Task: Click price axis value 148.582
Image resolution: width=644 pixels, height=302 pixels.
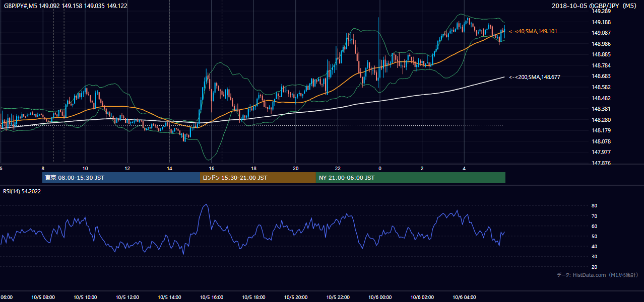Action: click(x=600, y=87)
